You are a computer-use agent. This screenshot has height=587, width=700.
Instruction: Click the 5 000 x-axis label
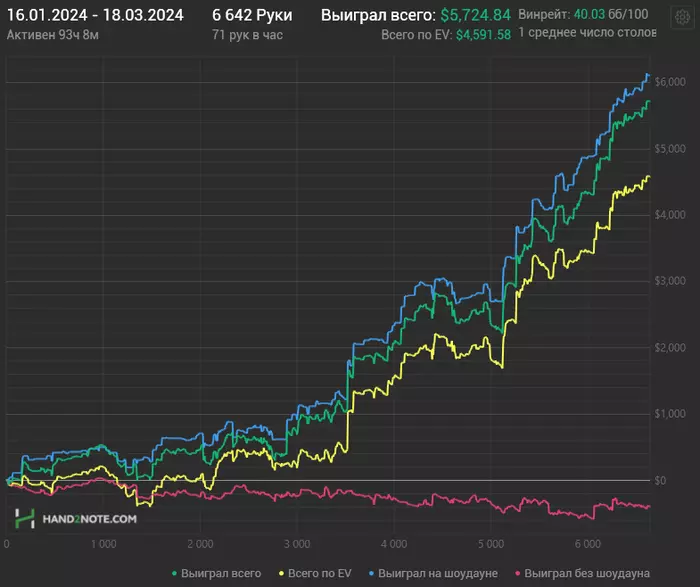pyautogui.click(x=491, y=544)
